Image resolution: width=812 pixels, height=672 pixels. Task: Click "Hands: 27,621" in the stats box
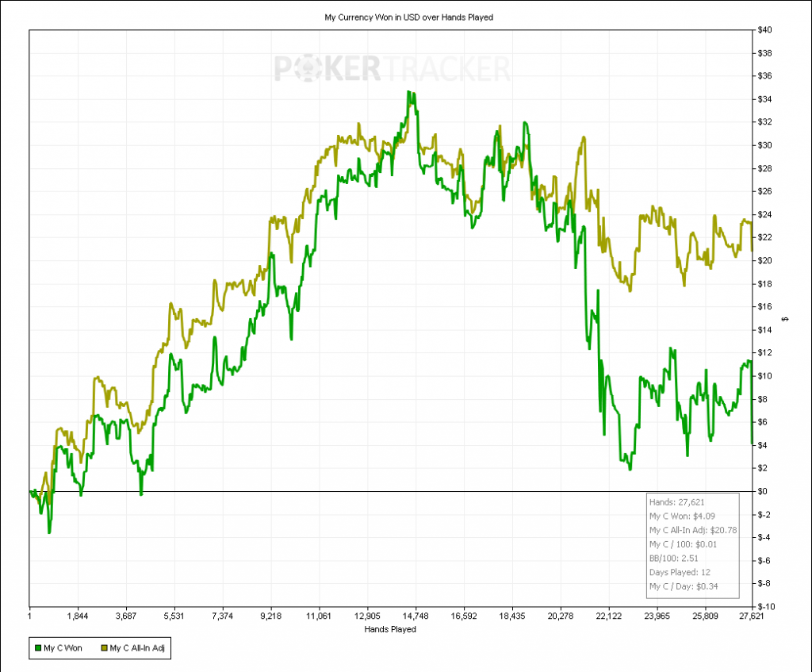[677, 502]
